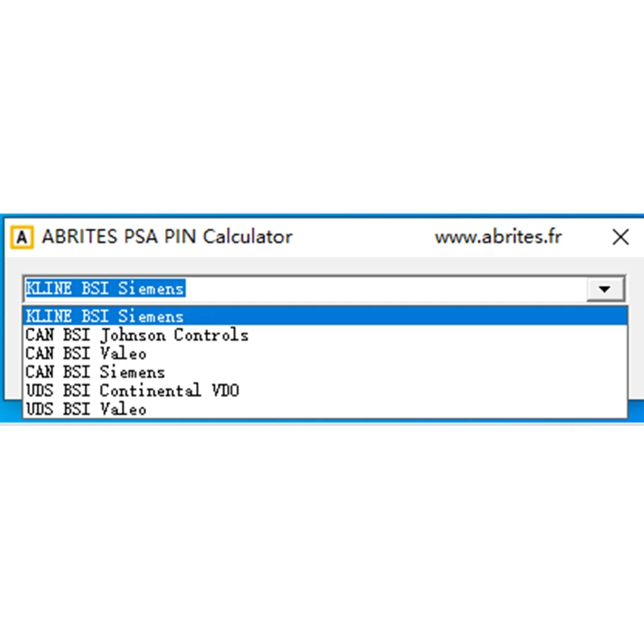Screen dimensions: 644x644
Task: Close the PSA PIN Calculator window
Action: click(620, 237)
